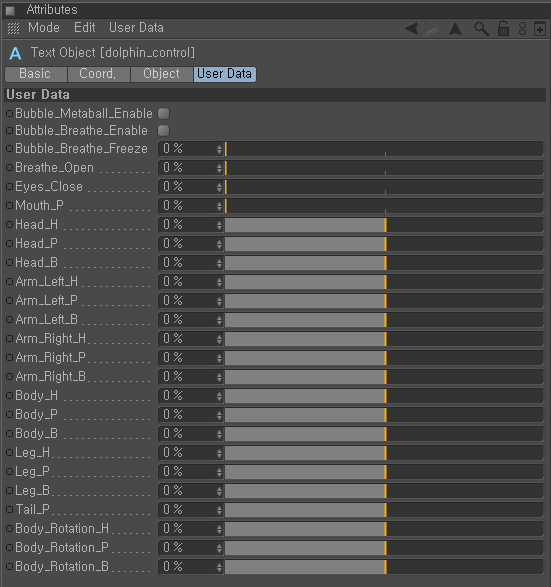Click Eyes_Close value stepper arrows
Viewport: 551px width, 587px height.
219,187
